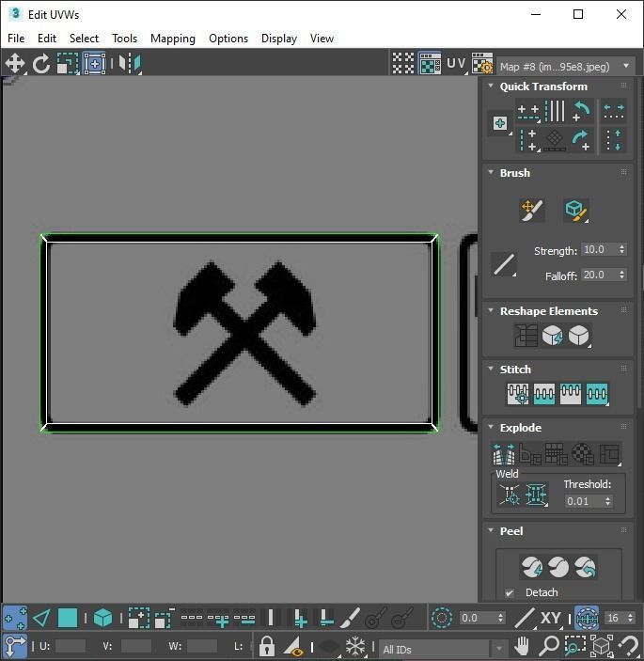Click the Weld Threshold value field
This screenshot has height=661, width=644.
584,501
